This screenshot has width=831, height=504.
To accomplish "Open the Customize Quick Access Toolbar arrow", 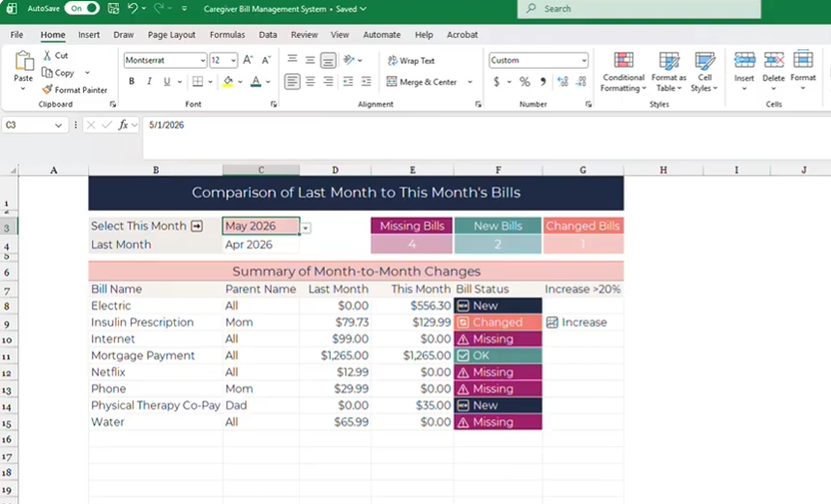I will tap(184, 9).
